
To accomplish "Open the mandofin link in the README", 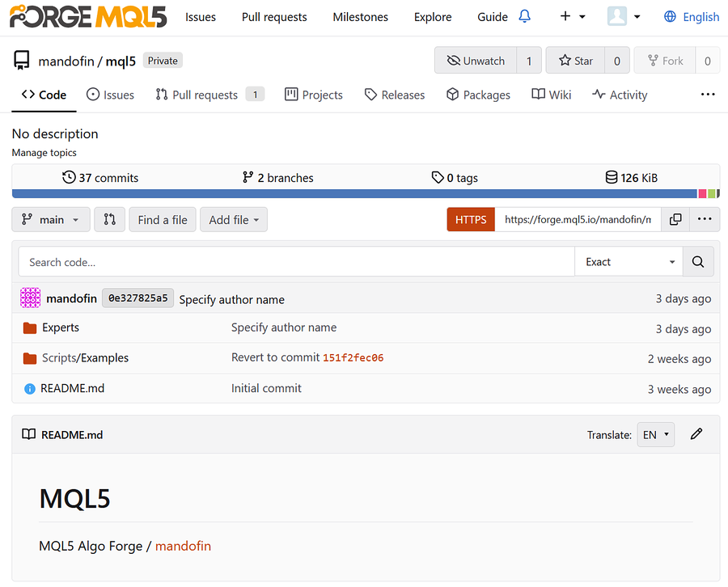I will [183, 546].
